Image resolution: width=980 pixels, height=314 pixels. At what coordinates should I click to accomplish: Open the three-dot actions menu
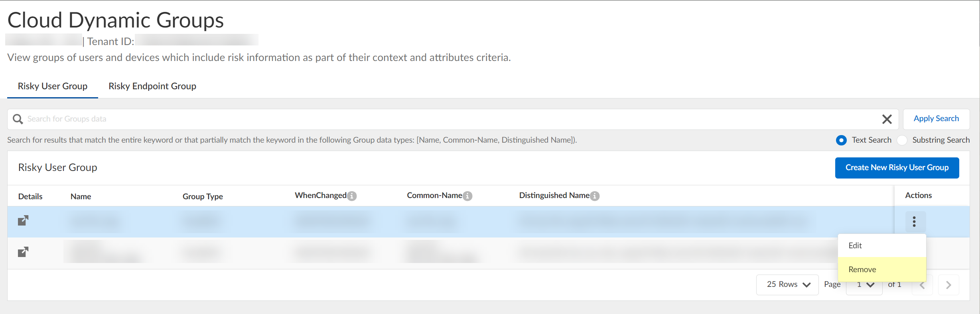tap(914, 222)
